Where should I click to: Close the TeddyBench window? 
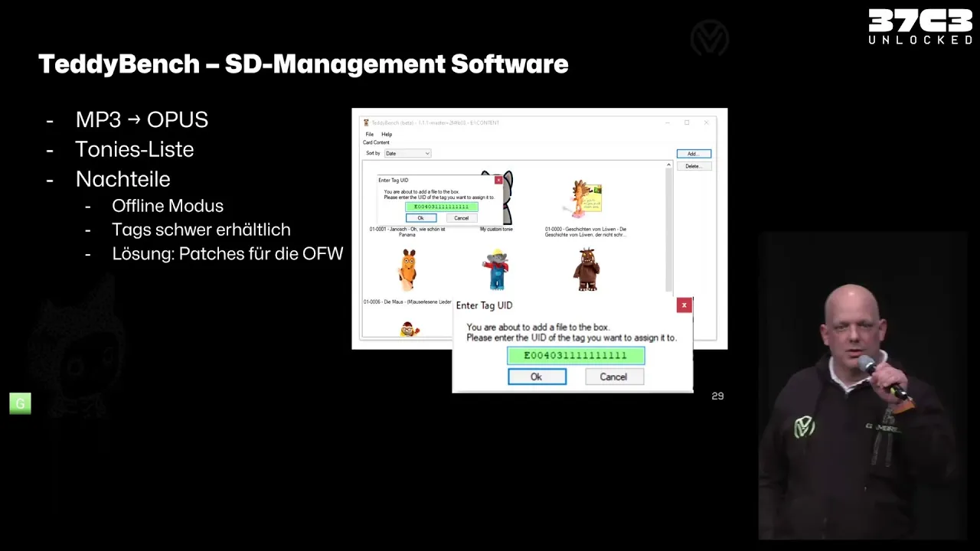click(x=706, y=122)
